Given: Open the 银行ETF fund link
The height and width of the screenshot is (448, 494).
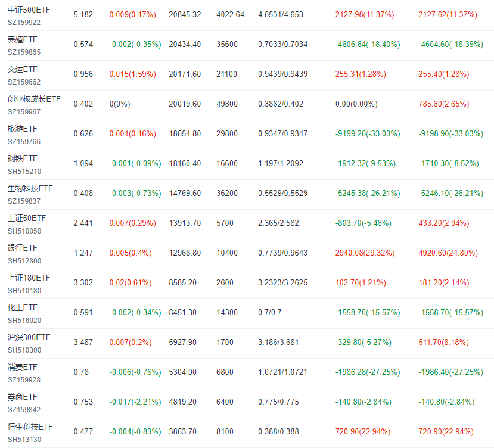Looking at the screenshot, I should [x=23, y=248].
